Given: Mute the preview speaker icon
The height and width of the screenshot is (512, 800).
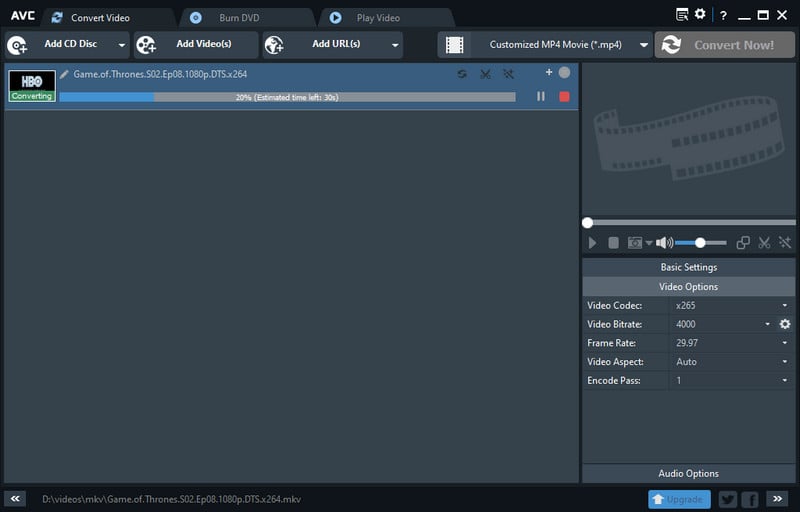Looking at the screenshot, I should pos(664,243).
